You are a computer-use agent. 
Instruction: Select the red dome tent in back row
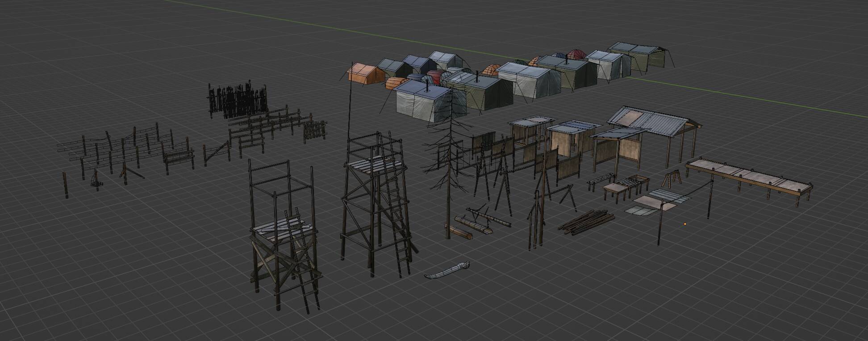576,55
